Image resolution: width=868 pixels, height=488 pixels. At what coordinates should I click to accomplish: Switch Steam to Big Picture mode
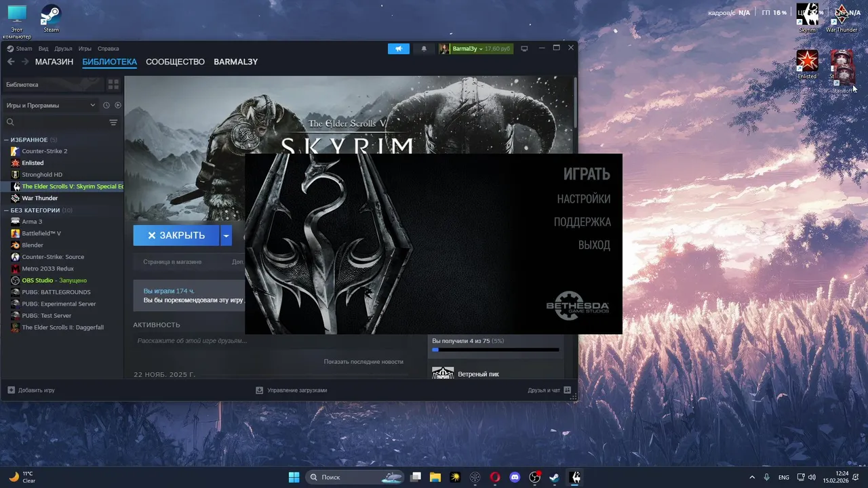524,49
